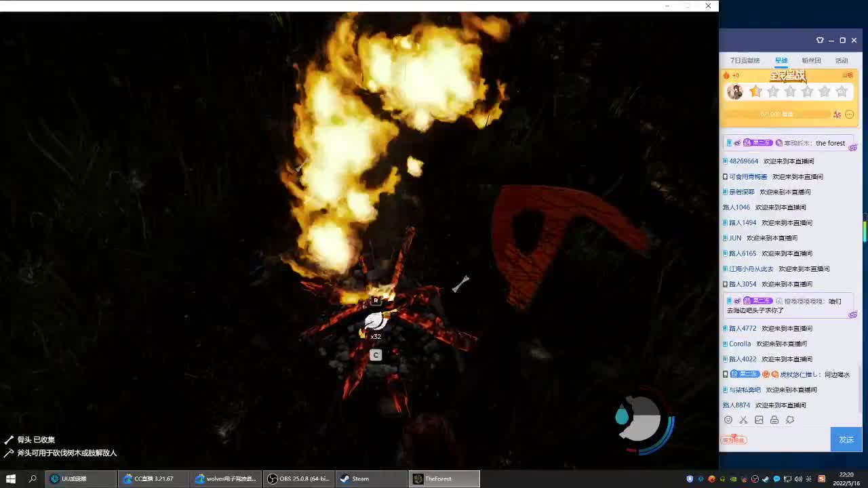Click username 路人8874 in chat

pos(736,405)
